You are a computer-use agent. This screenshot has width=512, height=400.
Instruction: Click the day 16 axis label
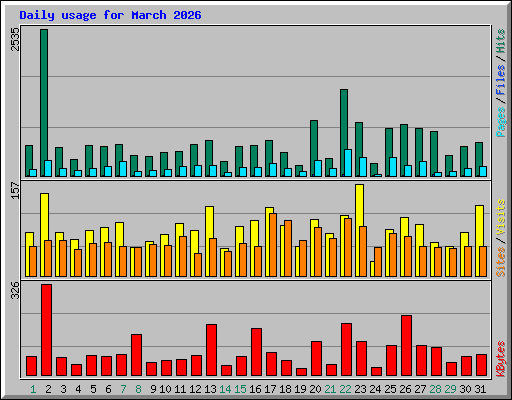(255, 389)
